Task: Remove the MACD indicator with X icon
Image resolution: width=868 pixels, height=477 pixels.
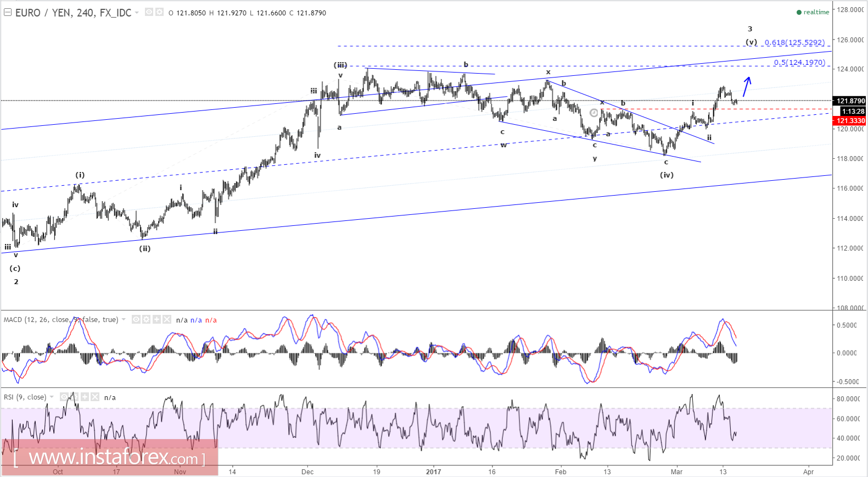Action: click(167, 319)
